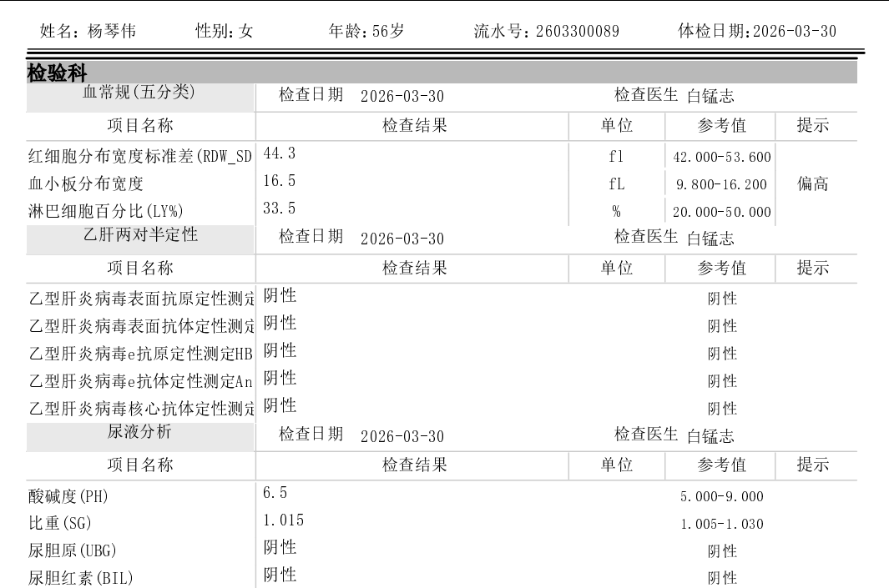Click the 尿液分析 section title
Image resolution: width=889 pixels, height=588 pixels.
tap(140, 432)
